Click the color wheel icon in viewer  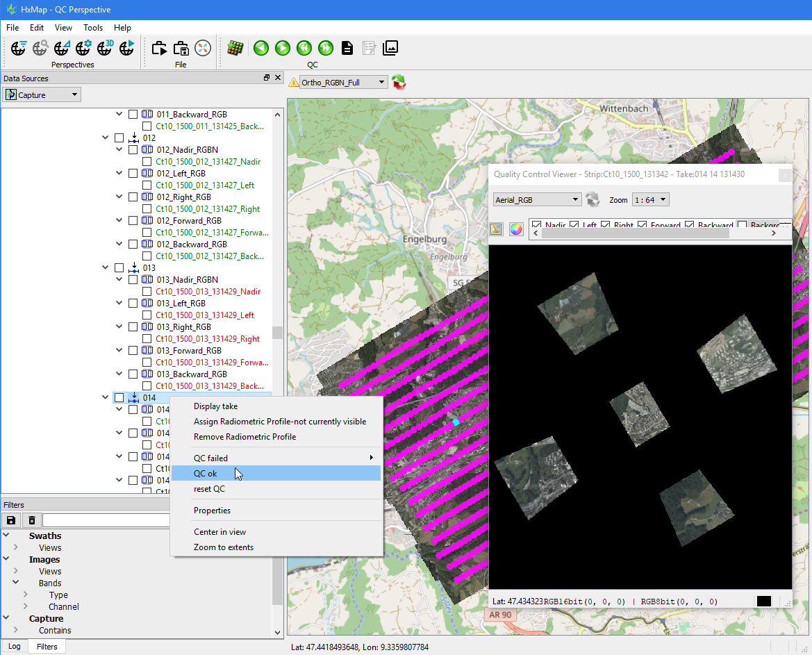(x=516, y=229)
